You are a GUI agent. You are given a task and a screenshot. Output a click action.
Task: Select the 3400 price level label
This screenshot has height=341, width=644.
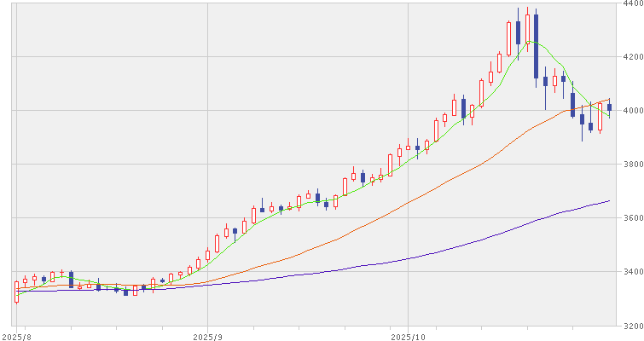click(631, 272)
